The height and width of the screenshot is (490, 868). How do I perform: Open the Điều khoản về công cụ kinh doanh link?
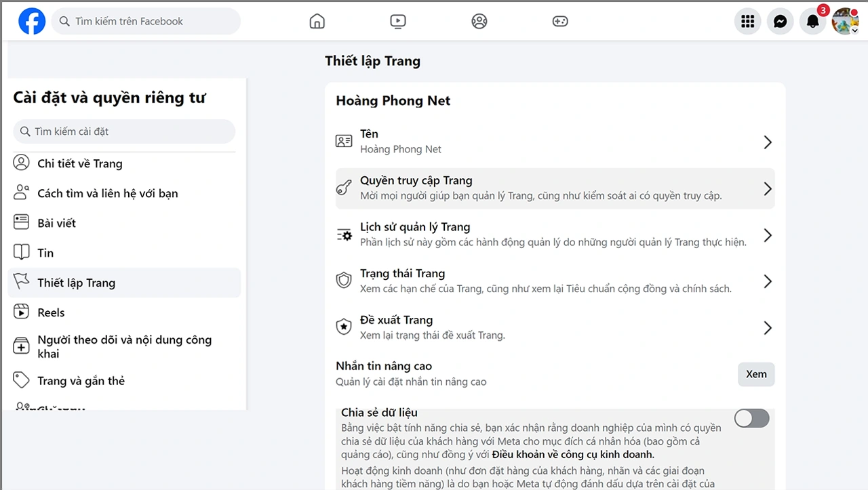574,454
